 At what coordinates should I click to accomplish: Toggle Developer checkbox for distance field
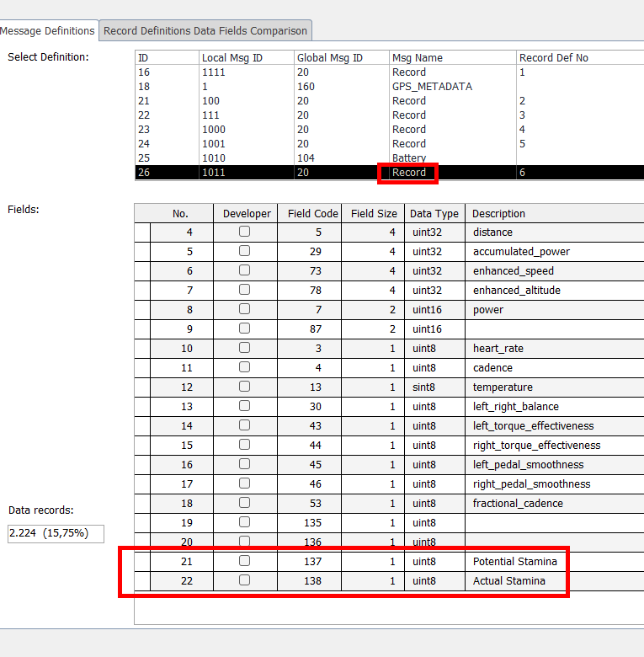click(x=244, y=232)
